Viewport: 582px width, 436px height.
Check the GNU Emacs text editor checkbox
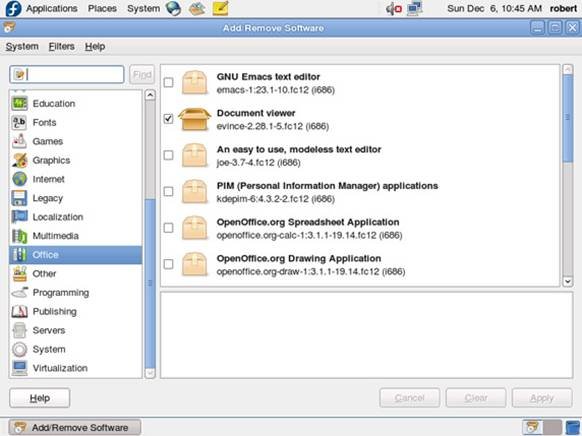(x=169, y=82)
